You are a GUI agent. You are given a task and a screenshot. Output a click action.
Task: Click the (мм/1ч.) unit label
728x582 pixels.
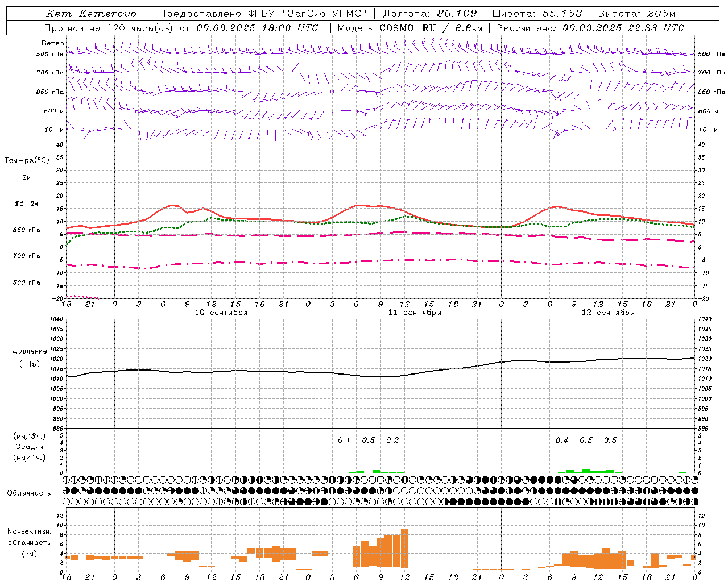[x=30, y=458]
